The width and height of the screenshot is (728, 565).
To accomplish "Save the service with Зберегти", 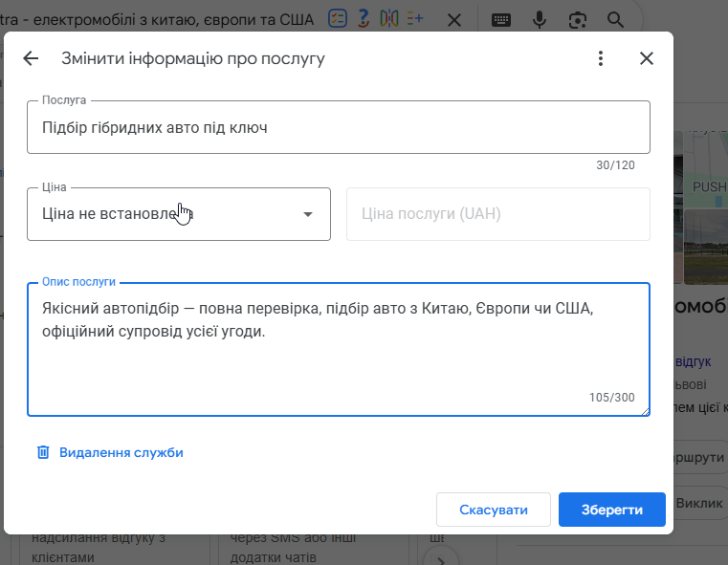I will click(x=612, y=510).
